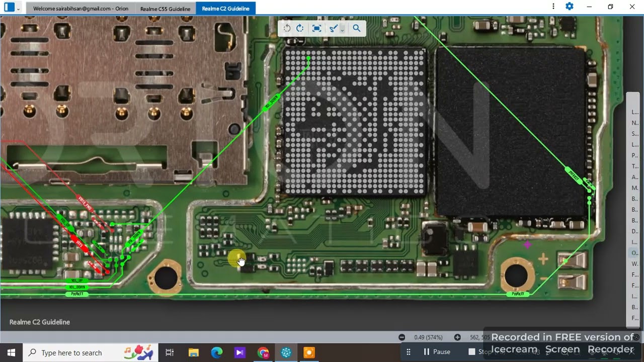Open the settings gear

tap(569, 7)
